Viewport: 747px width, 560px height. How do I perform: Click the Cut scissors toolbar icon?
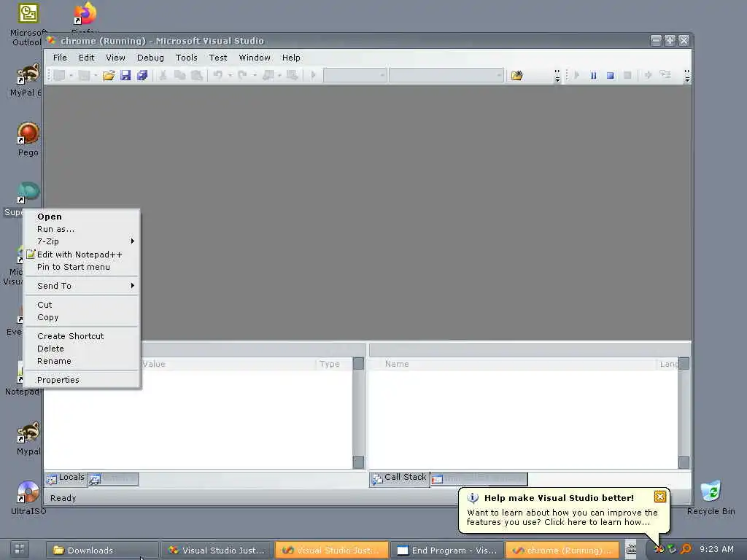pos(163,75)
